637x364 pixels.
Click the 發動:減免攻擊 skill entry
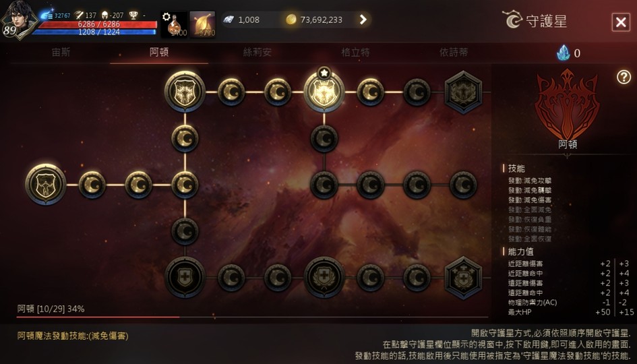[x=530, y=181]
